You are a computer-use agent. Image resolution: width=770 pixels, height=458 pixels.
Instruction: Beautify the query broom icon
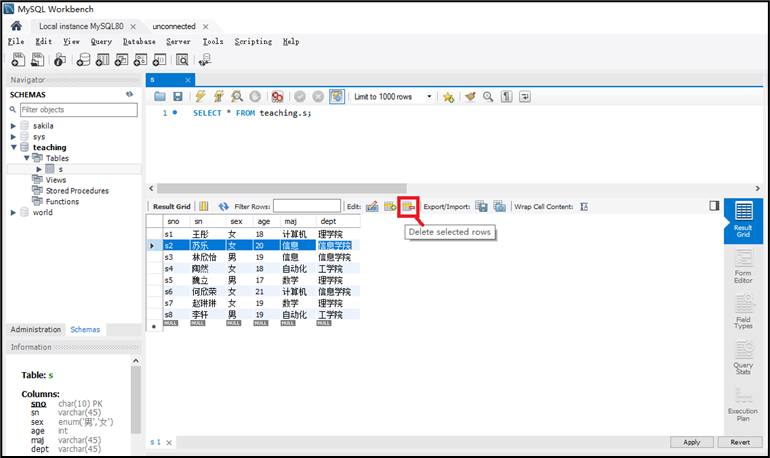[x=470, y=97]
